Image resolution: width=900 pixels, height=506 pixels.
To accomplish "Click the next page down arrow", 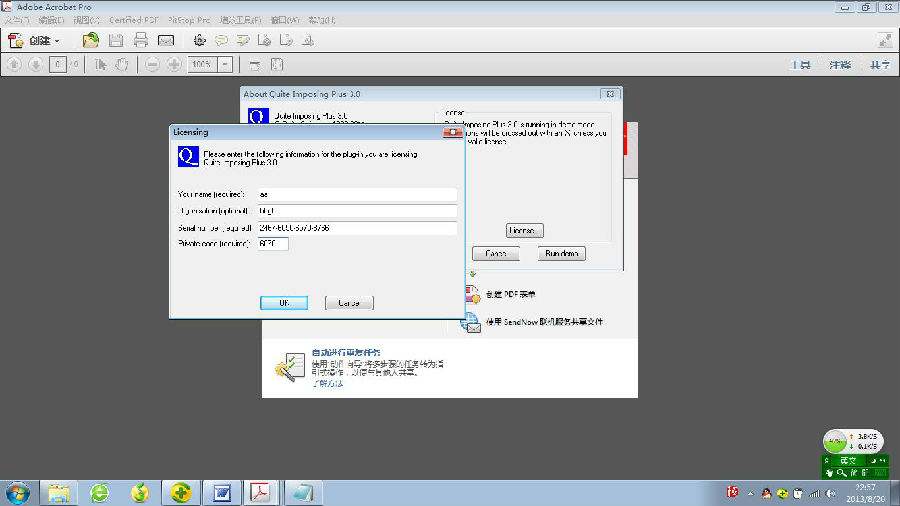I will pyautogui.click(x=36, y=65).
